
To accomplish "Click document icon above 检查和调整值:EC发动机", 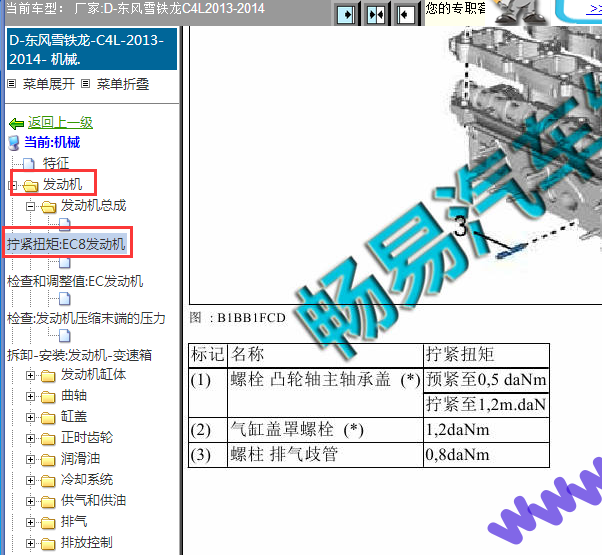I will coord(65,262).
